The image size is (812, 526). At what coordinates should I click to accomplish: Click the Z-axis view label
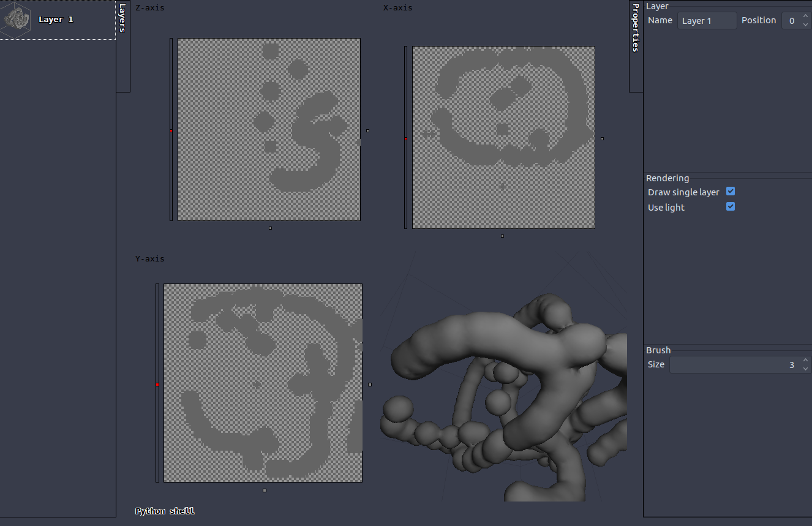150,8
